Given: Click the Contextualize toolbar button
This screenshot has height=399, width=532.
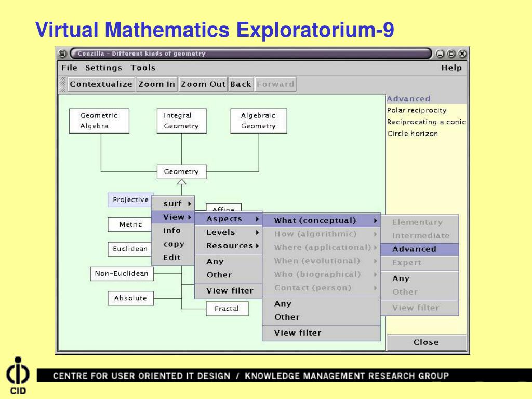Looking at the screenshot, I should tap(101, 84).
